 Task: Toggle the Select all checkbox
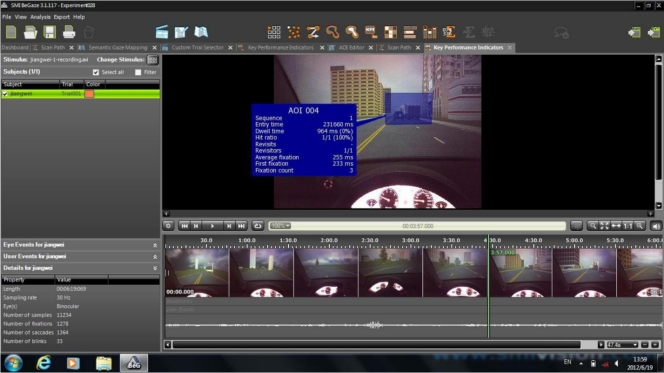(96, 72)
